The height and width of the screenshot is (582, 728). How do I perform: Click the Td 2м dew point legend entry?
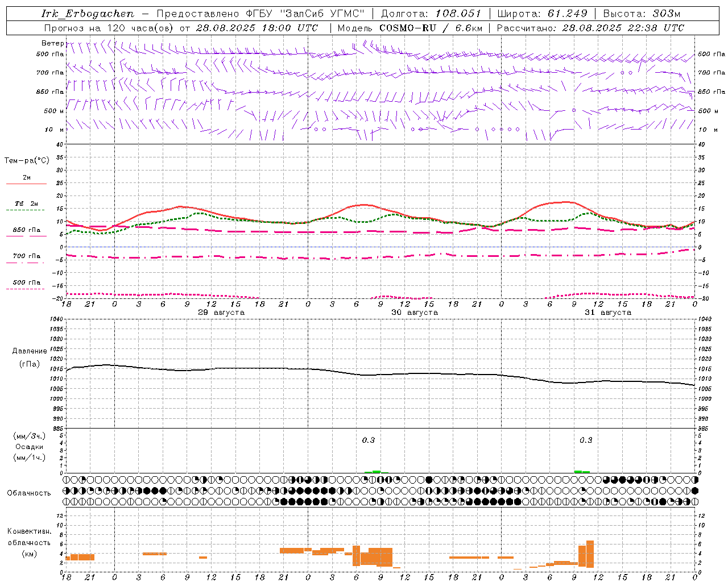point(26,203)
